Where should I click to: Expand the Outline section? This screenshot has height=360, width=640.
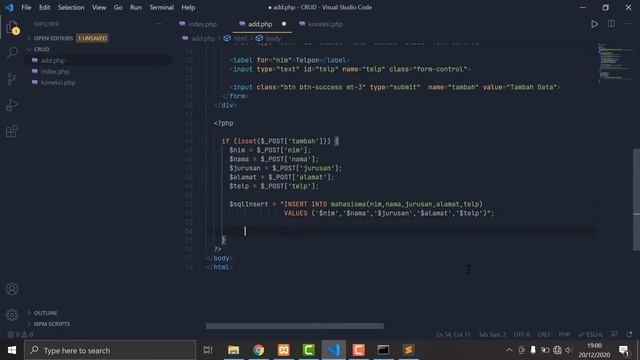45,313
